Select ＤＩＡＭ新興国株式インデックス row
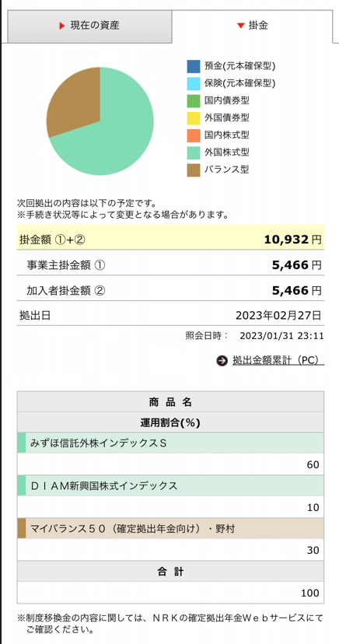The image size is (339, 644). click(170, 486)
